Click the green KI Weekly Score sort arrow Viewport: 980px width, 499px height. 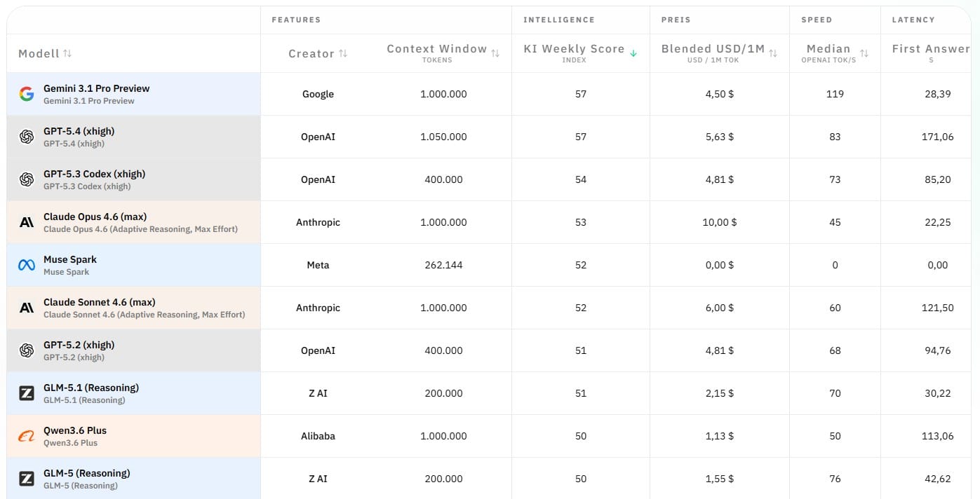coord(633,53)
